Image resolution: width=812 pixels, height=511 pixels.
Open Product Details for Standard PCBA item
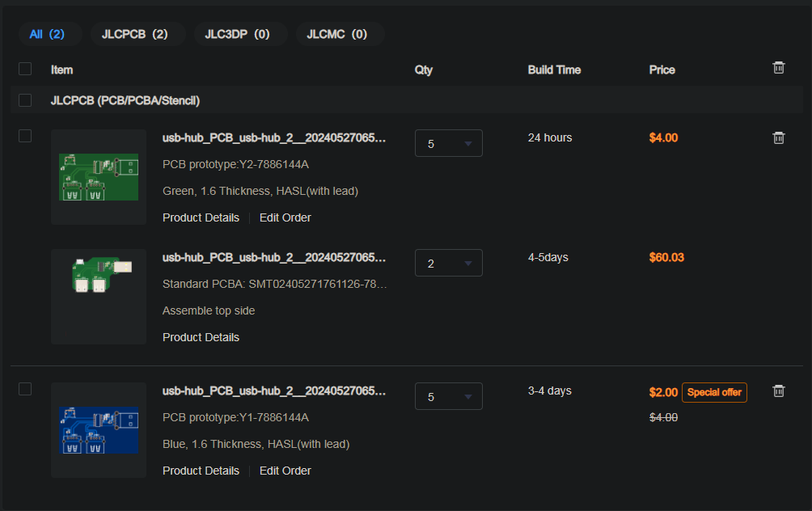click(x=201, y=337)
